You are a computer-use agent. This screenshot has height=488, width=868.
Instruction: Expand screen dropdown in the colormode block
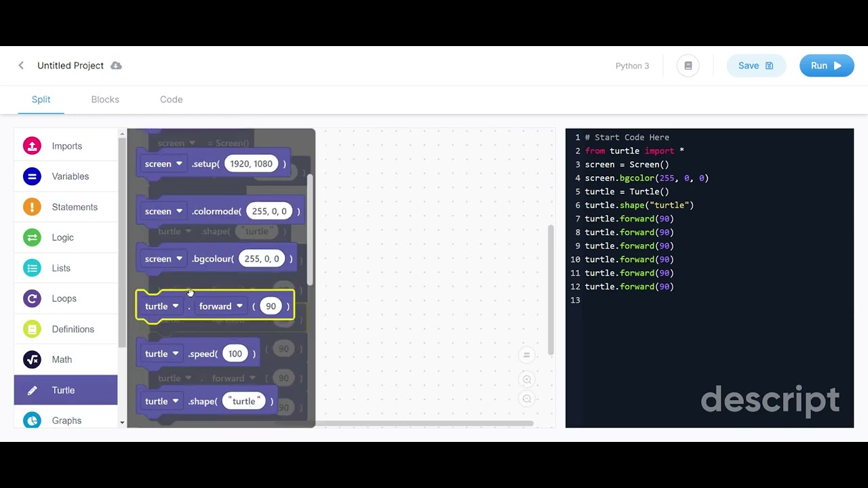click(164, 211)
